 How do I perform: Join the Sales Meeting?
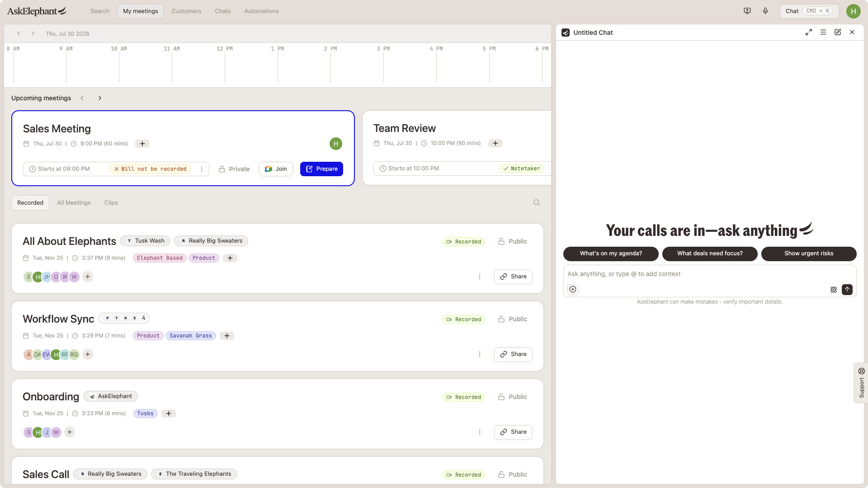276,169
